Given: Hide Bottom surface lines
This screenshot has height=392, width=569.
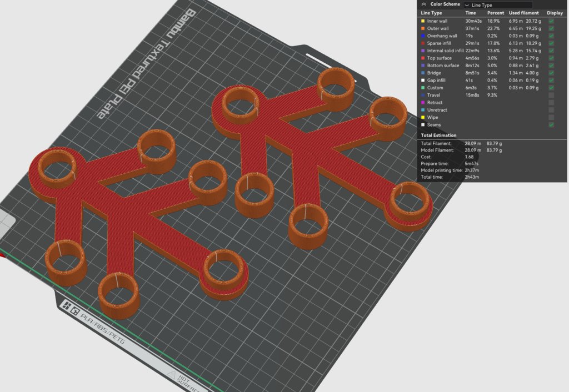Looking at the screenshot, I should point(551,66).
